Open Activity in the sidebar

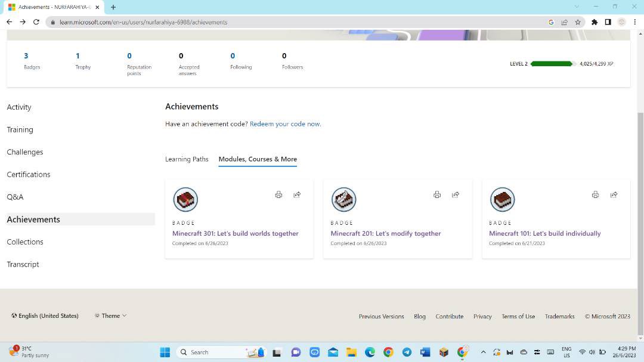[x=19, y=107]
